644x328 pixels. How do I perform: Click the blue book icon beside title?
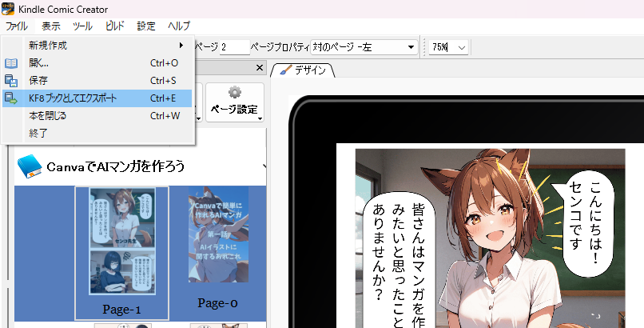tap(30, 166)
